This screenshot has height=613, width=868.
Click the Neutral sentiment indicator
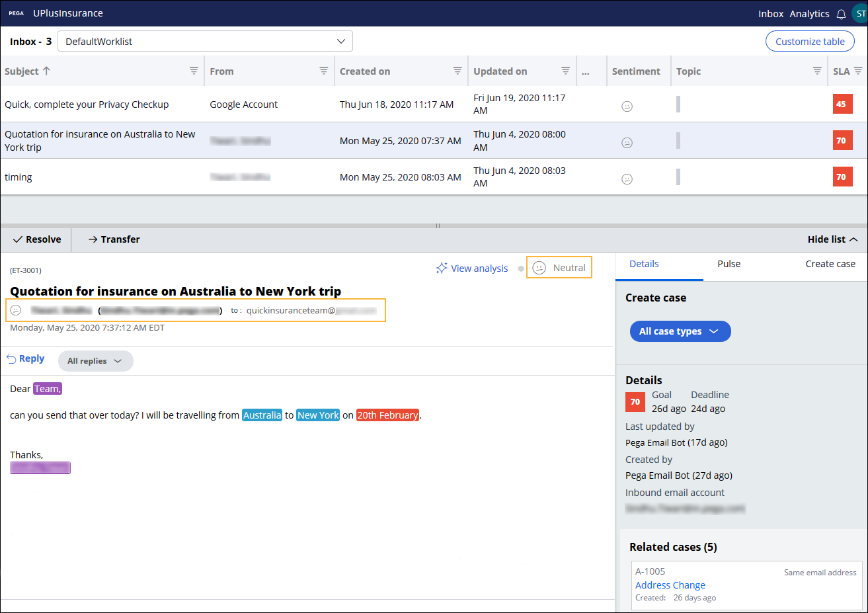(x=559, y=268)
